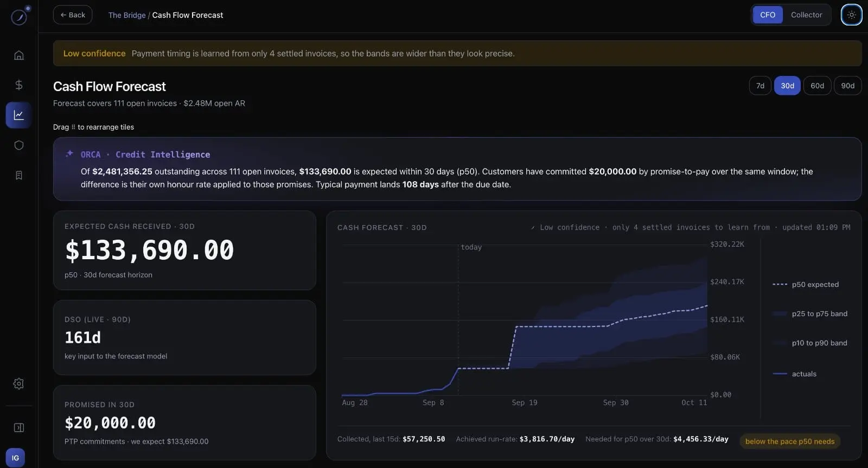Click the DSO (Live · 90D) label
The width and height of the screenshot is (868, 468).
(98, 319)
